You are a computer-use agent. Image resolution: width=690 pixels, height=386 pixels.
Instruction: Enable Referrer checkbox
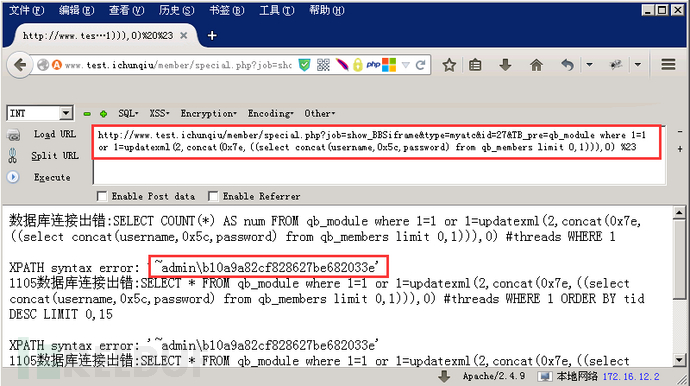click(x=213, y=196)
